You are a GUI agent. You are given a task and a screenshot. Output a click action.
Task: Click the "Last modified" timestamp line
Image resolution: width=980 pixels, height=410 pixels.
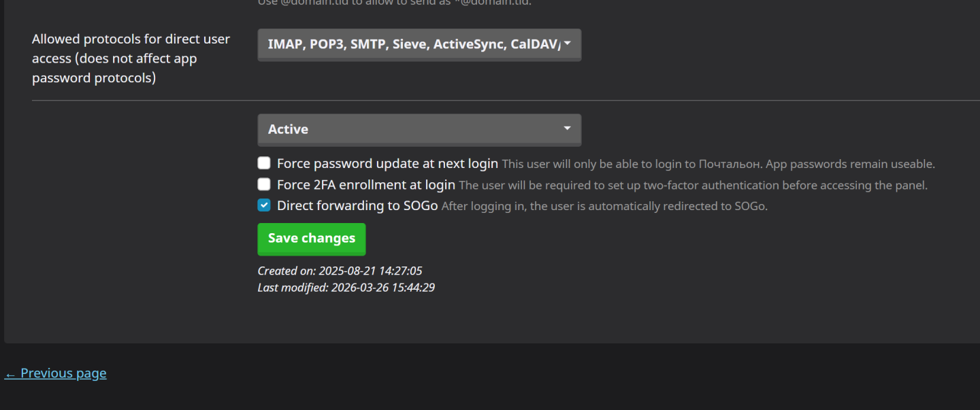point(346,288)
